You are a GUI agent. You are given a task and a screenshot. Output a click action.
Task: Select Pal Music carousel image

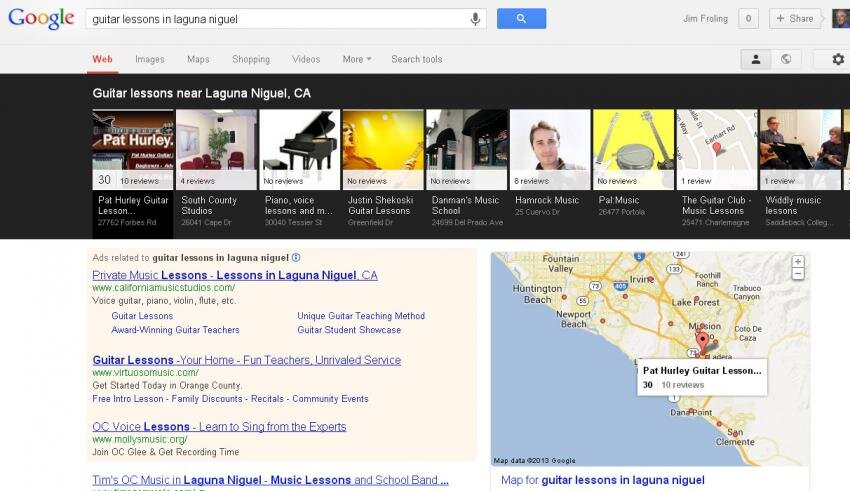tap(634, 149)
